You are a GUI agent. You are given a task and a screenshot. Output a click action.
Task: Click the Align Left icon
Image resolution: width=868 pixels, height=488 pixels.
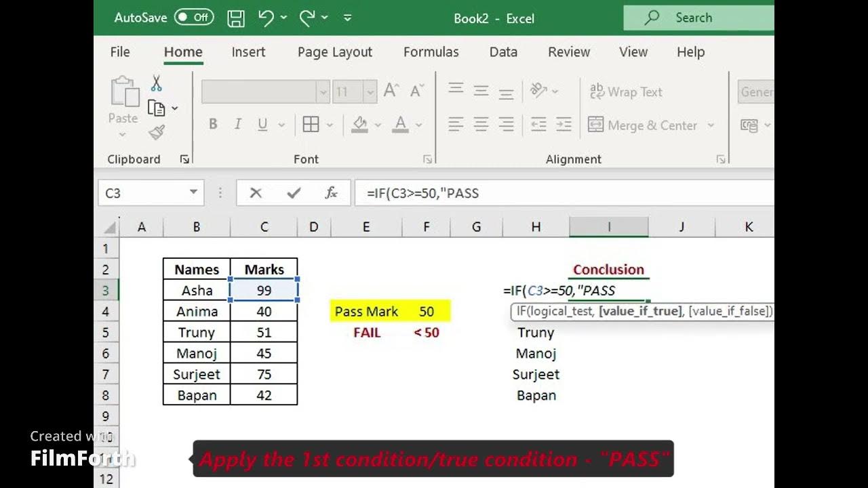(x=456, y=124)
